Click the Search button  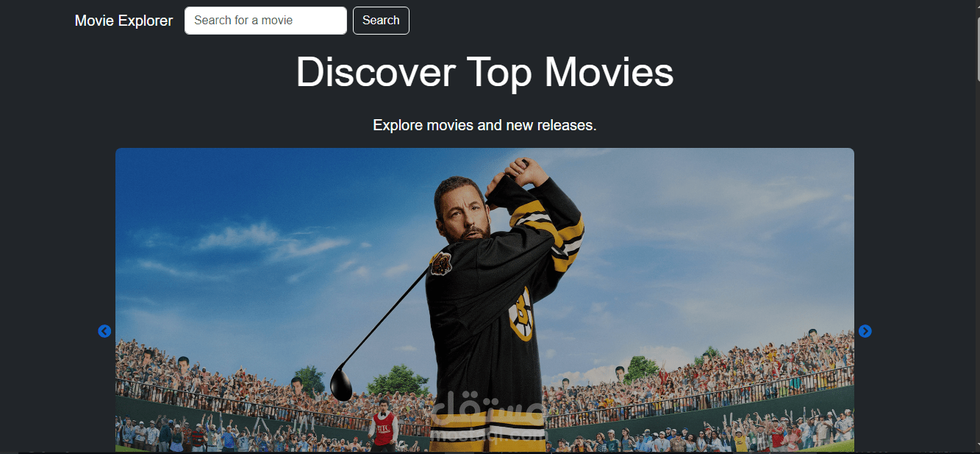click(x=381, y=21)
